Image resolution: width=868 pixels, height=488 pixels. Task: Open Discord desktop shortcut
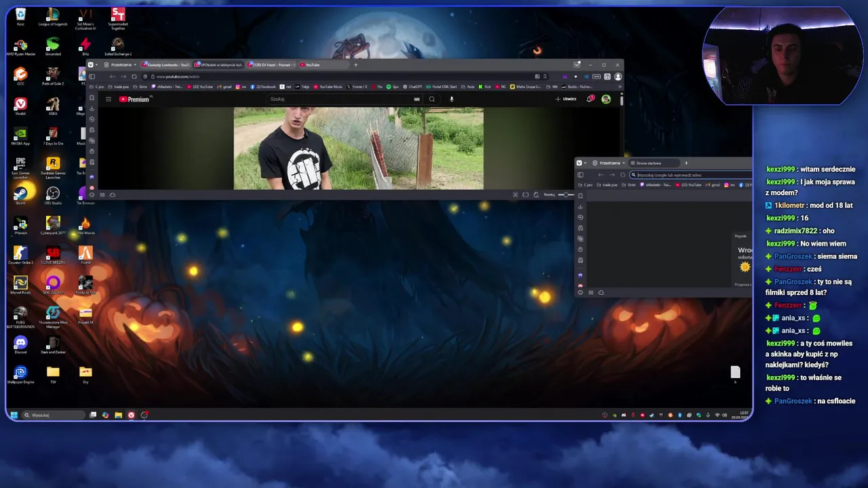[x=20, y=345]
